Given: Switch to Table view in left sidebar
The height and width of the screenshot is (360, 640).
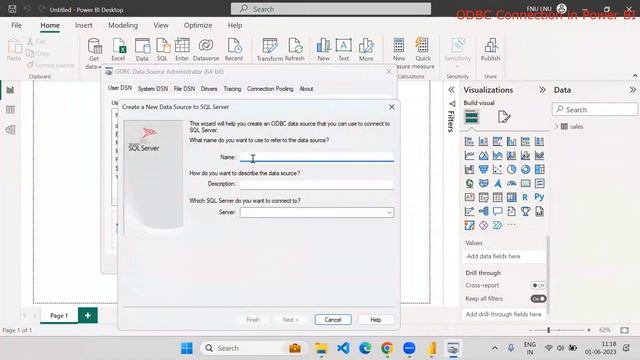Looking at the screenshot, I should (x=10, y=109).
